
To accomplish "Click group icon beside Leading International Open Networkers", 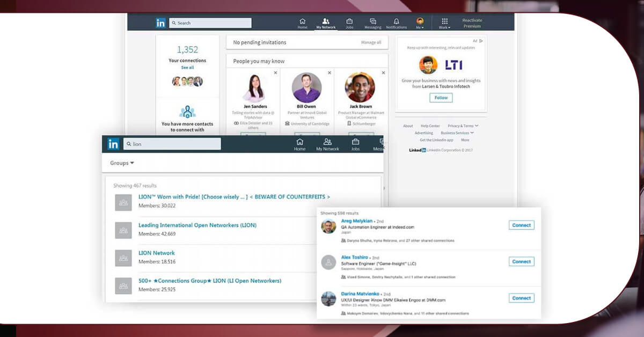I will click(x=123, y=230).
